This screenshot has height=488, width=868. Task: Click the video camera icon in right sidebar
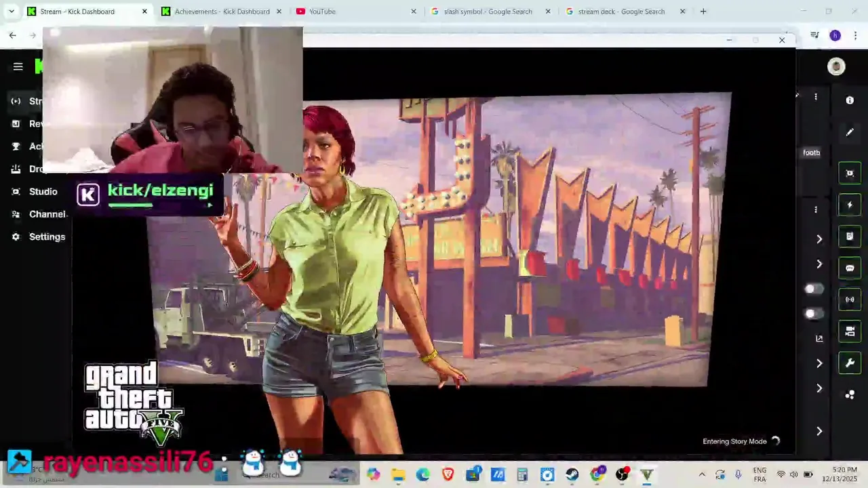(x=850, y=331)
